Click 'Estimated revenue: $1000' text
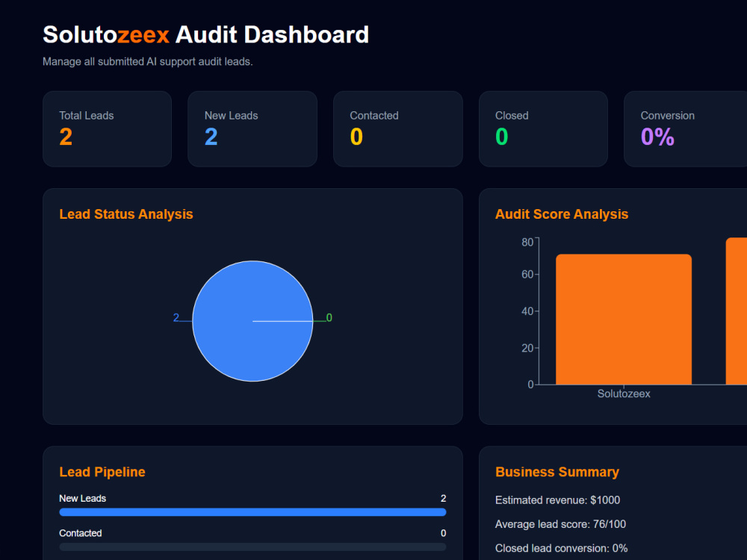 click(x=557, y=500)
